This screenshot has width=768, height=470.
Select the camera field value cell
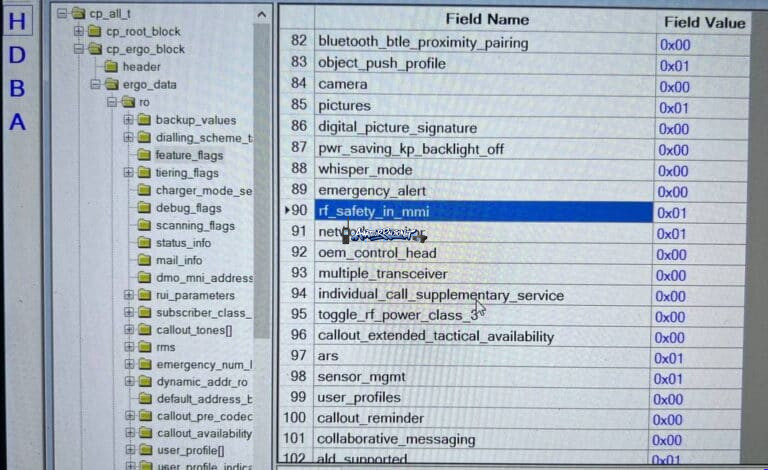[x=701, y=87]
